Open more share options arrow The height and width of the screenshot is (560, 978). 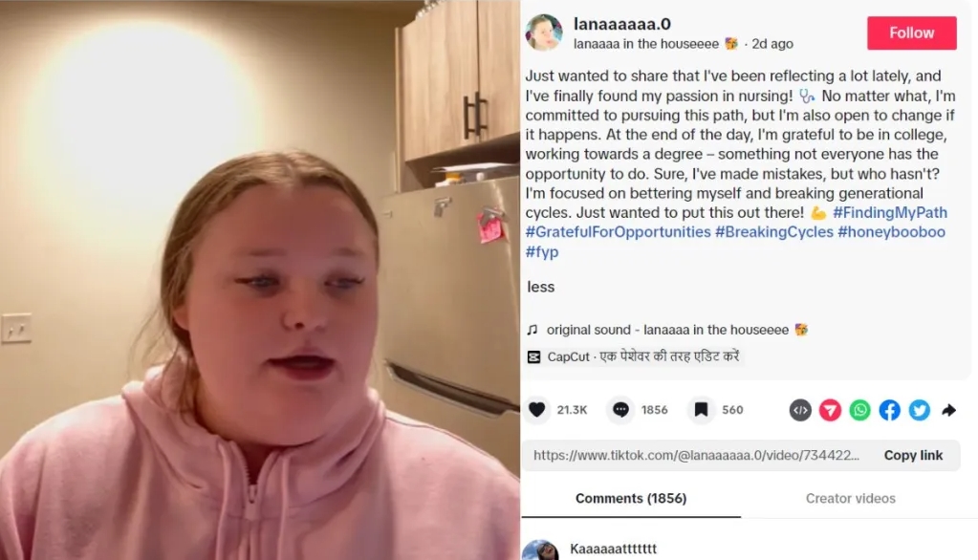[x=948, y=410]
